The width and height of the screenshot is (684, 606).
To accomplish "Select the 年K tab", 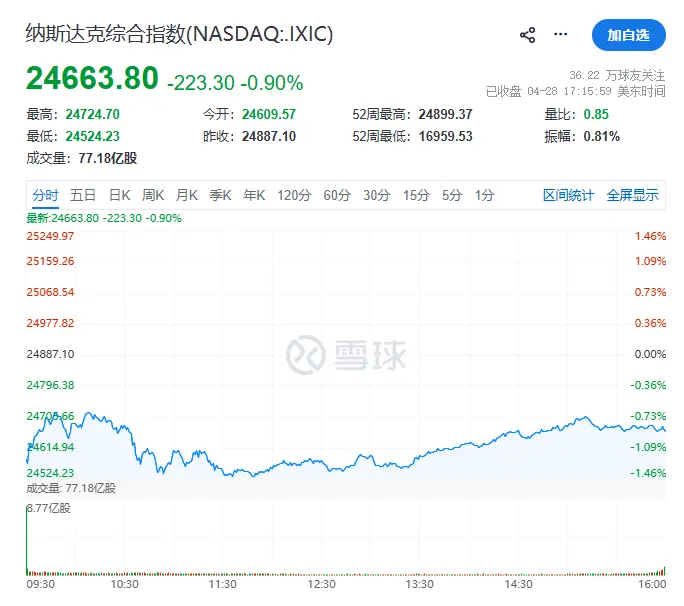I will point(254,195).
